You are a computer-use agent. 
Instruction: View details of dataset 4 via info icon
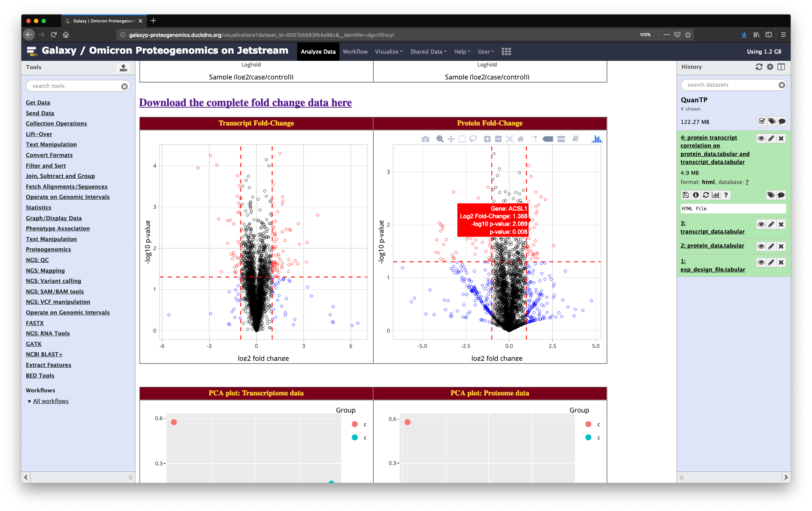tap(696, 195)
